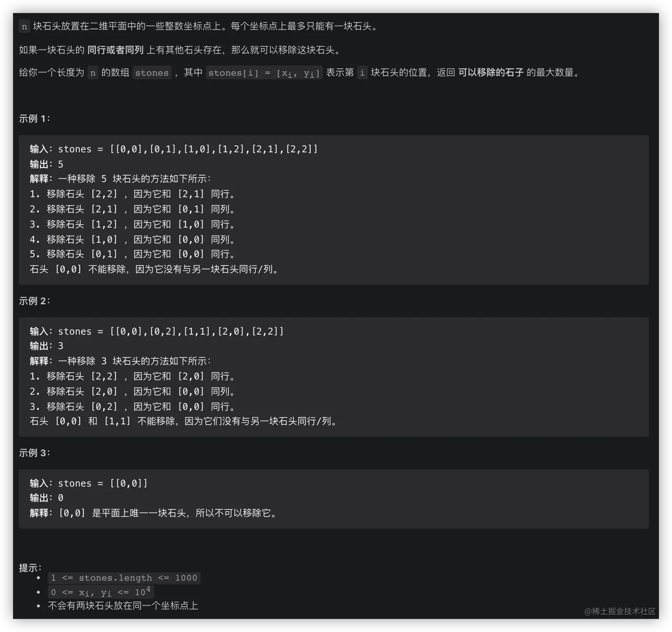
Task: Click the constraint "0 <= xi, yi <= 10^4"
Action: click(x=101, y=592)
